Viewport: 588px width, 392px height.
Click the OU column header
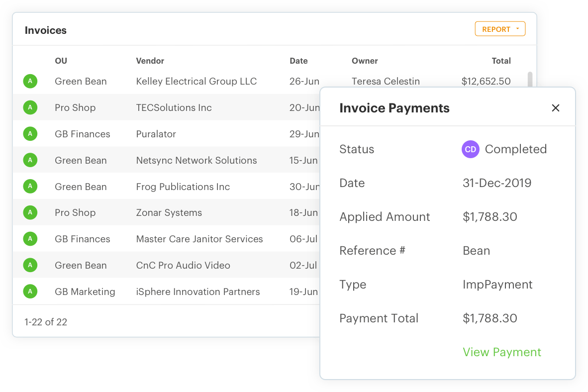point(61,61)
